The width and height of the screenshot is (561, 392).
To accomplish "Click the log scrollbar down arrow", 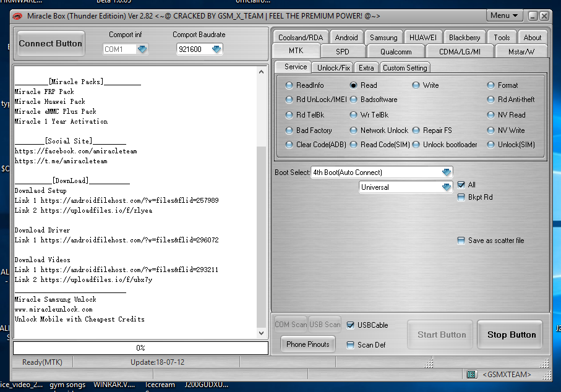I will tap(261, 333).
